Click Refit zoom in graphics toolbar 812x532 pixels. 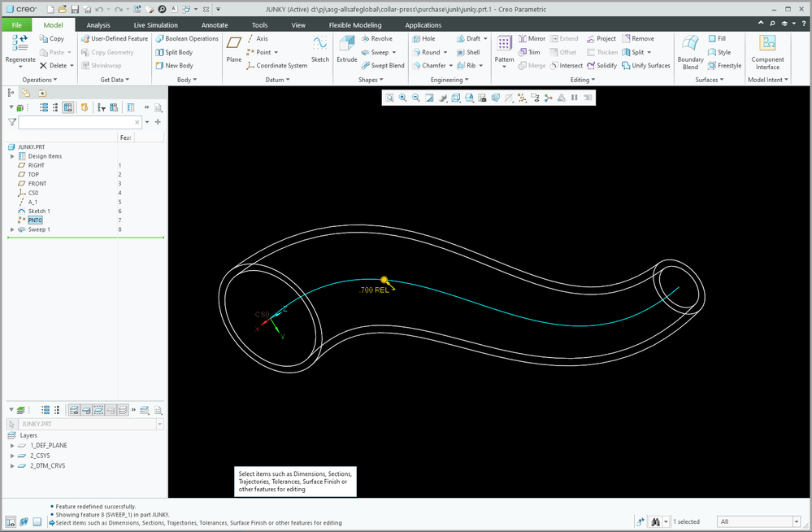389,98
